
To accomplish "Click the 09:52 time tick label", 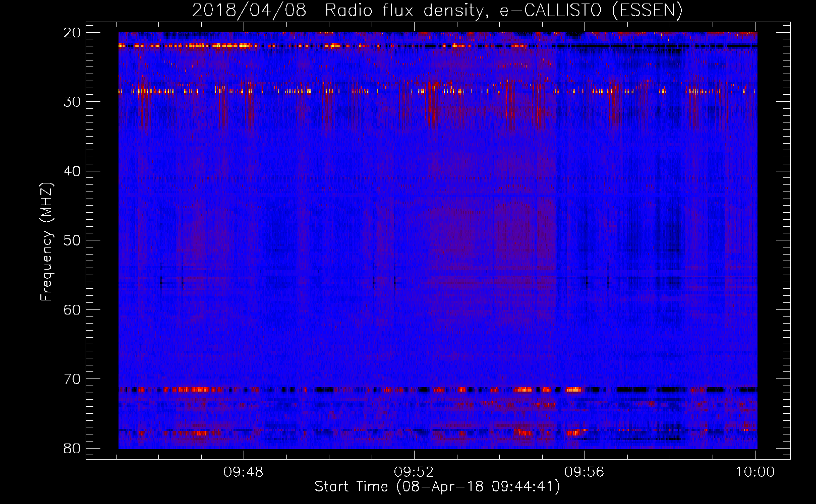I will [x=414, y=472].
